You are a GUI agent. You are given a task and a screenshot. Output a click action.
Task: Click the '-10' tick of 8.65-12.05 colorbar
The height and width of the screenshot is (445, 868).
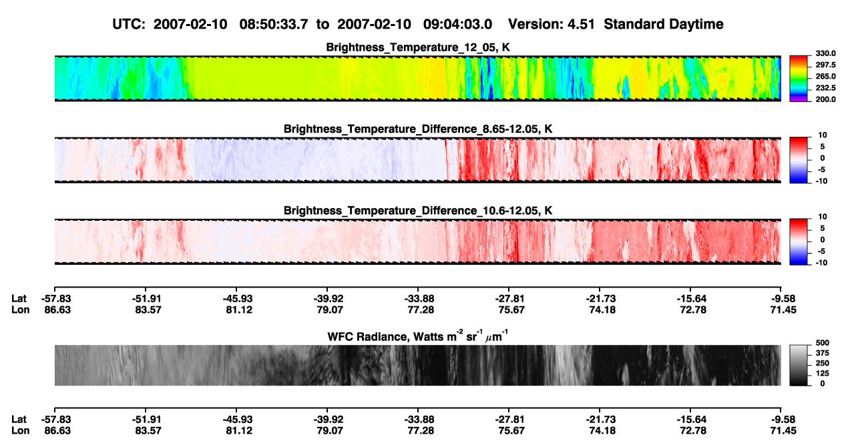(821, 181)
